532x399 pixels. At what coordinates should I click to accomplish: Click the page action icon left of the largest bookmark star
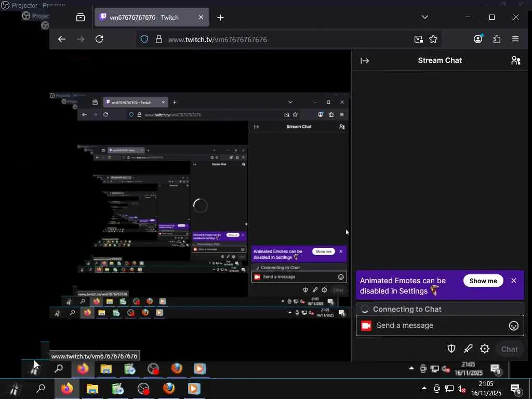coord(419,39)
